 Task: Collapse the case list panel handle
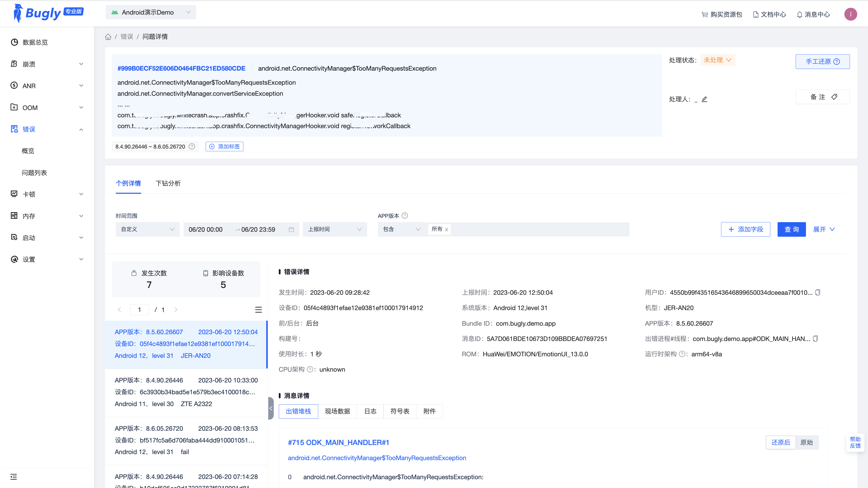(x=271, y=408)
